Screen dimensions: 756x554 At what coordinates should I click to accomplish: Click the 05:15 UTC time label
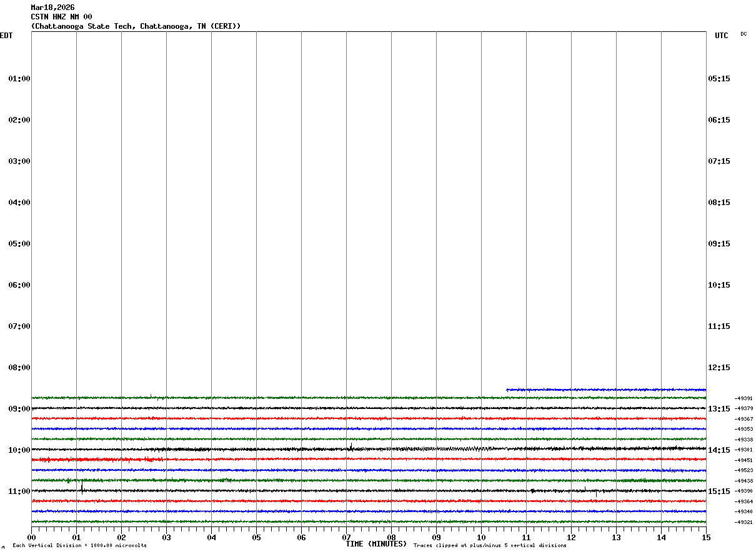tap(719, 79)
